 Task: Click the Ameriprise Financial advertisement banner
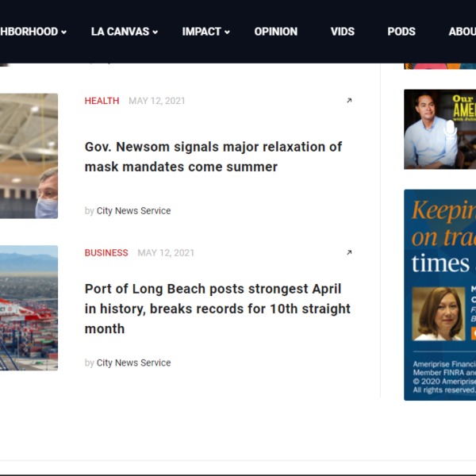click(x=440, y=294)
